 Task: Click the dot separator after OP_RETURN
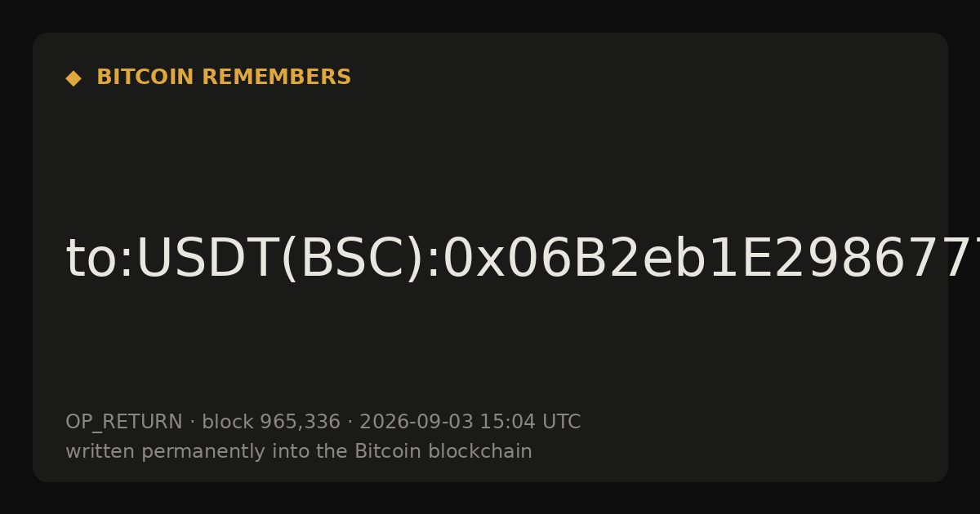192,423
